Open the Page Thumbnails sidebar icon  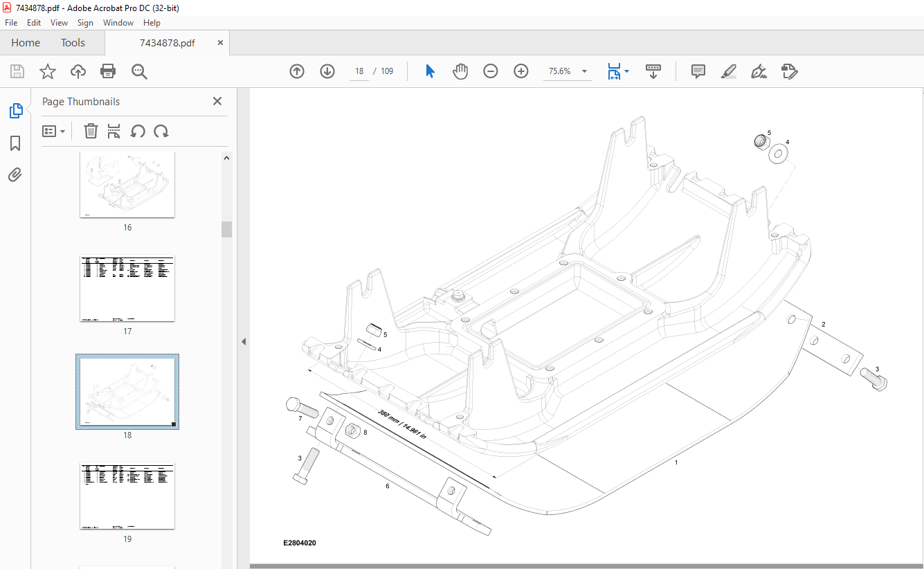click(15, 111)
